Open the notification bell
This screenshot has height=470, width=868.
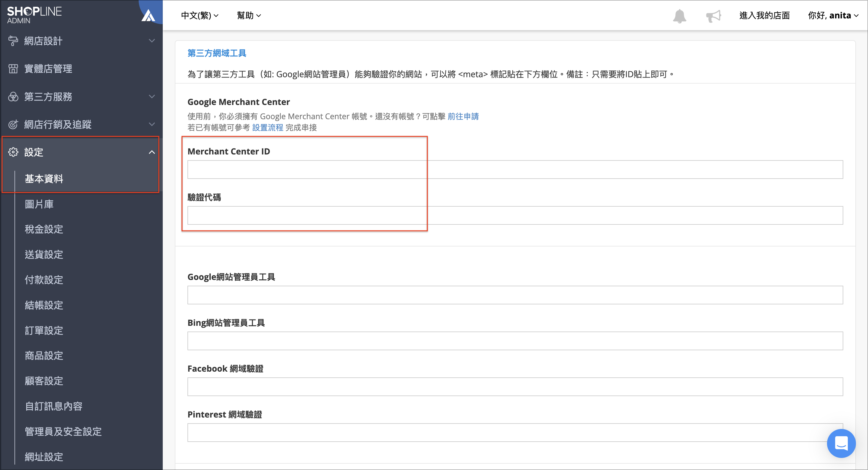[x=679, y=16]
